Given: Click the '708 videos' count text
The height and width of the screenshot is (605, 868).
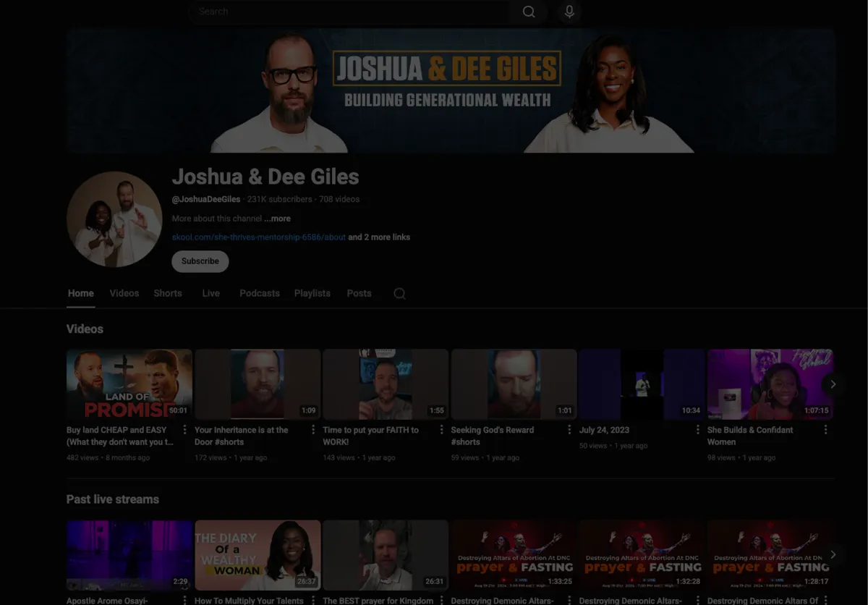Looking at the screenshot, I should 339,199.
